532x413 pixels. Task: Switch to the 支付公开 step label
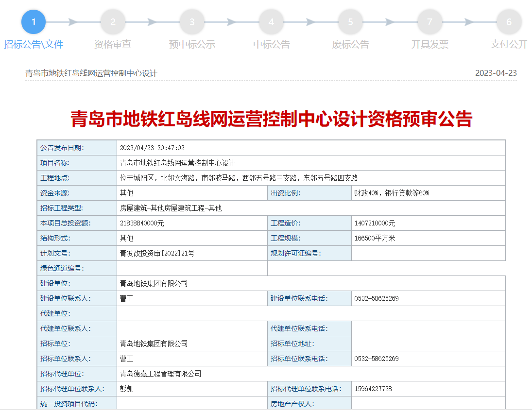pyautogui.click(x=509, y=44)
